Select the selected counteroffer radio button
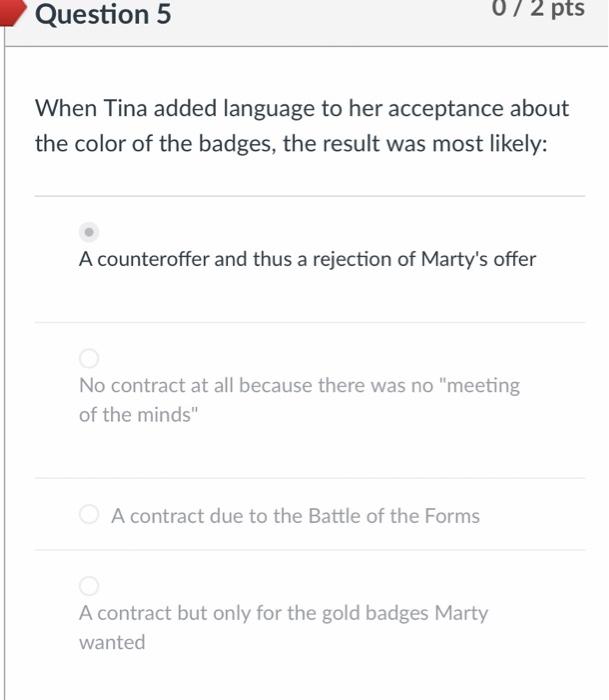This screenshot has height=700, width=609. tap(89, 232)
